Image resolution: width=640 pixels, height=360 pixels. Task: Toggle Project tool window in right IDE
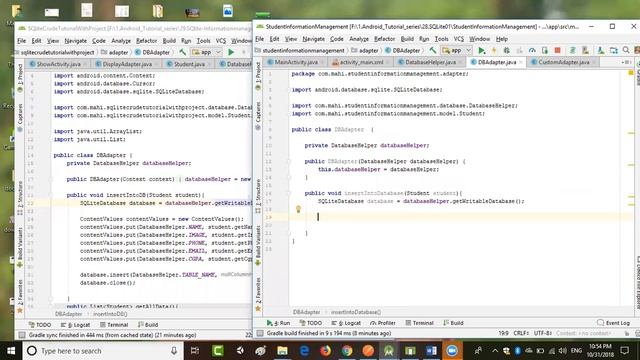pyautogui.click(x=258, y=76)
